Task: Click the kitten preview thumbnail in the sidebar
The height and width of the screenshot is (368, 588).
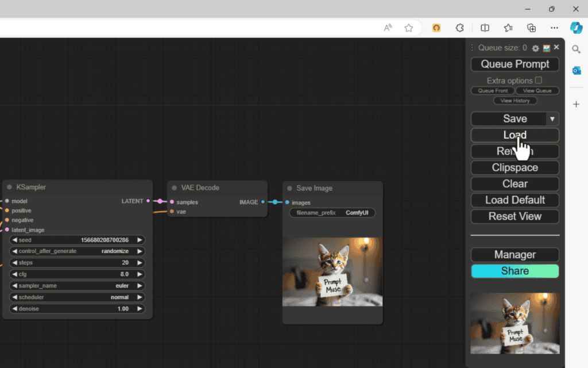Action: click(514, 323)
